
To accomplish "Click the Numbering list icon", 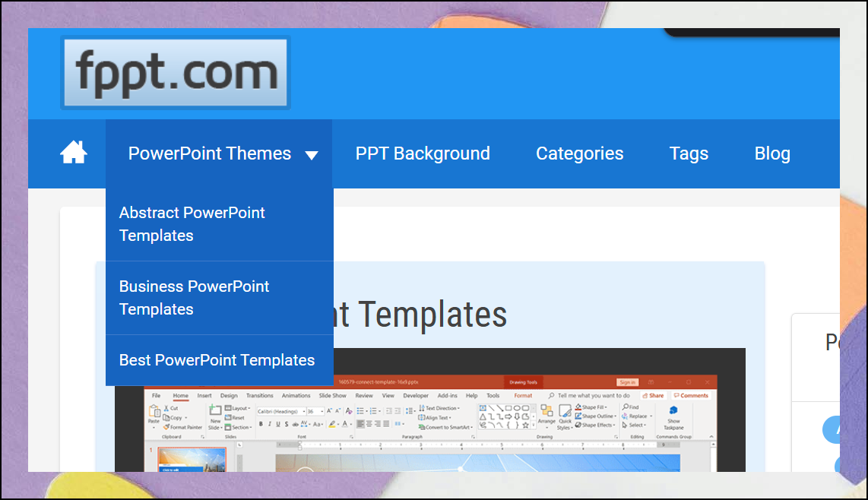I will coord(373,411).
